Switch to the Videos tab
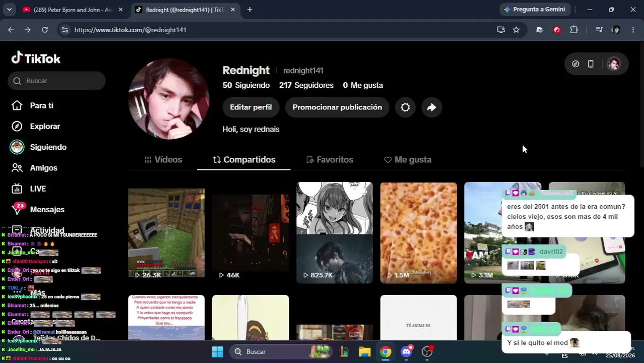644x363 pixels. [x=163, y=159]
